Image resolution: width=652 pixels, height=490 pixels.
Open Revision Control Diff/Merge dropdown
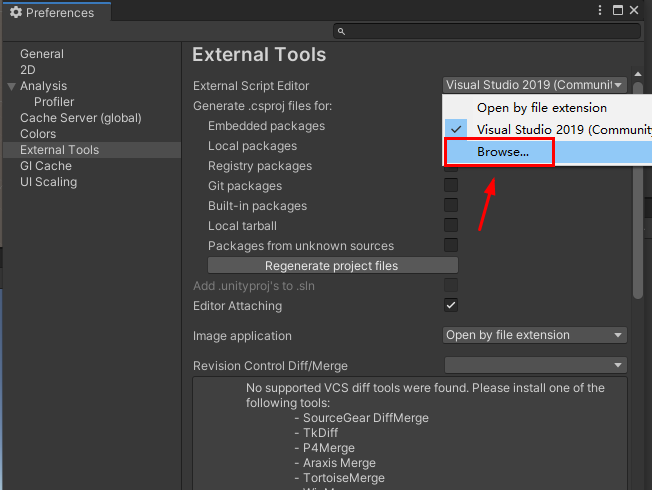pos(536,365)
